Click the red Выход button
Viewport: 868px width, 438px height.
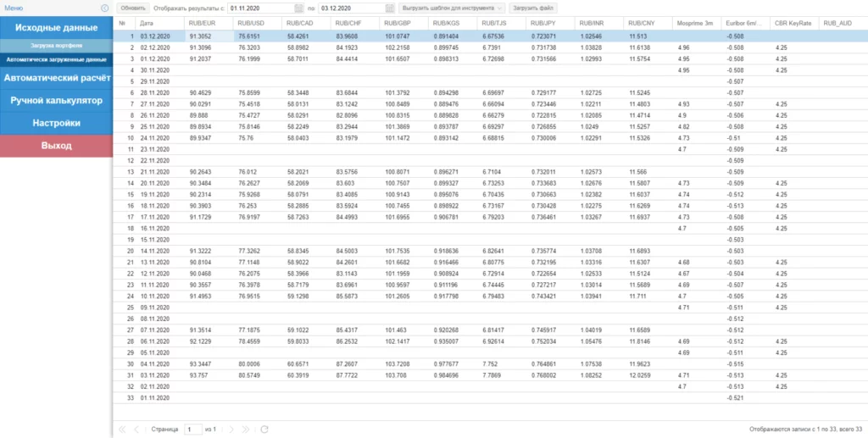(57, 146)
